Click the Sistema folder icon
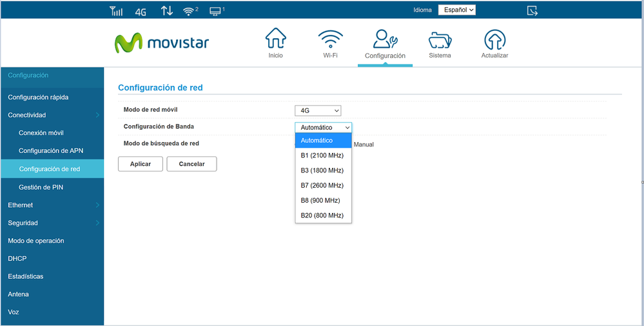The height and width of the screenshot is (326, 644). [x=440, y=39]
